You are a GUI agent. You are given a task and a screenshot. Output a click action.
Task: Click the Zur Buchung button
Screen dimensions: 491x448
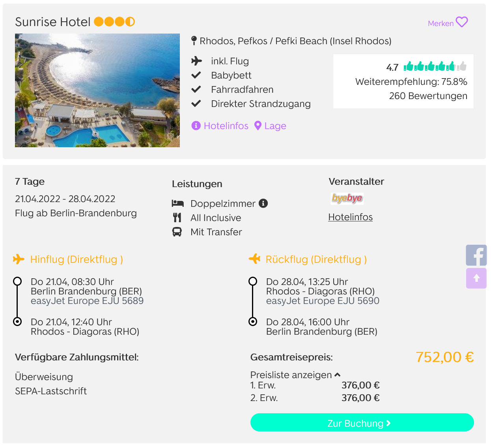coord(362,423)
